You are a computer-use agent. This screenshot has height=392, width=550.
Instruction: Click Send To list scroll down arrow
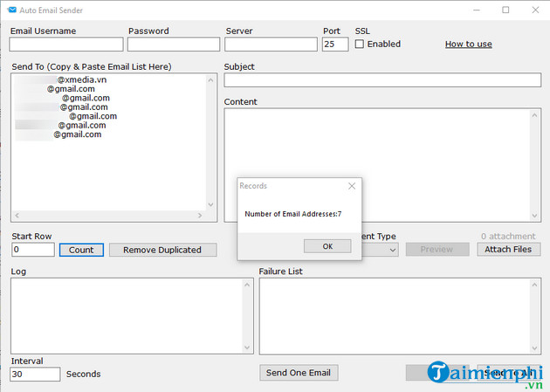(210, 205)
